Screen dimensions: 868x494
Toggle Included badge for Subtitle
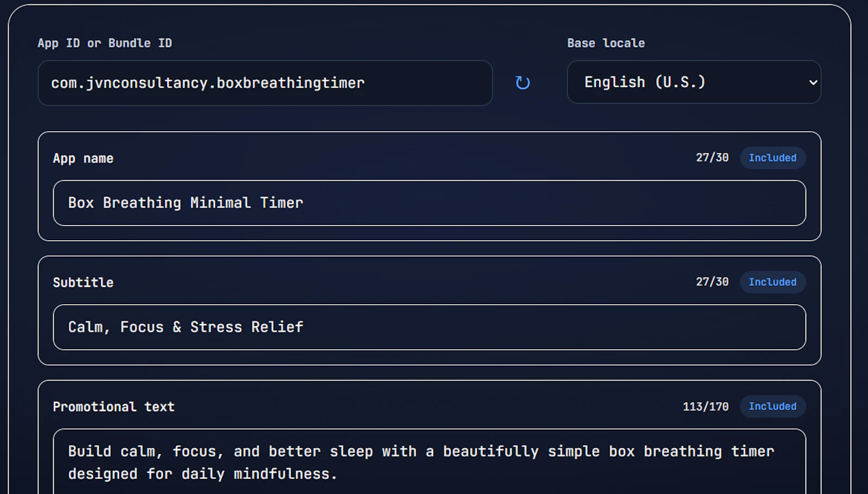point(773,282)
